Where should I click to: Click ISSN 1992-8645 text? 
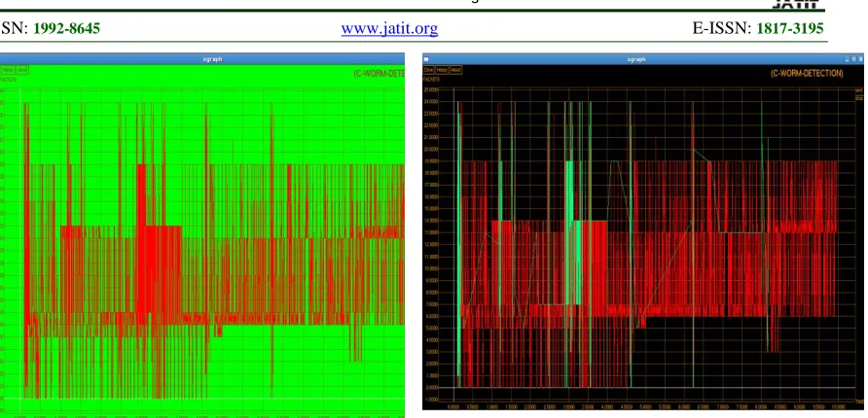click(x=50, y=27)
